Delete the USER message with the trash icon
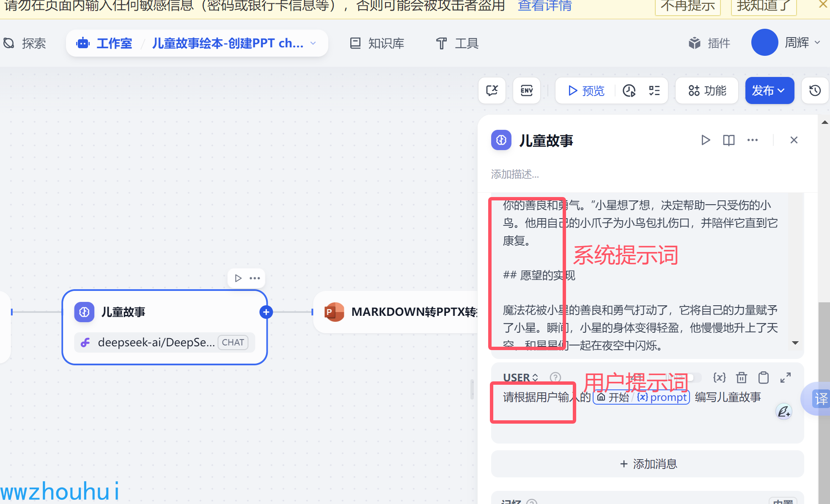Viewport: 830px width, 504px height. tap(741, 377)
